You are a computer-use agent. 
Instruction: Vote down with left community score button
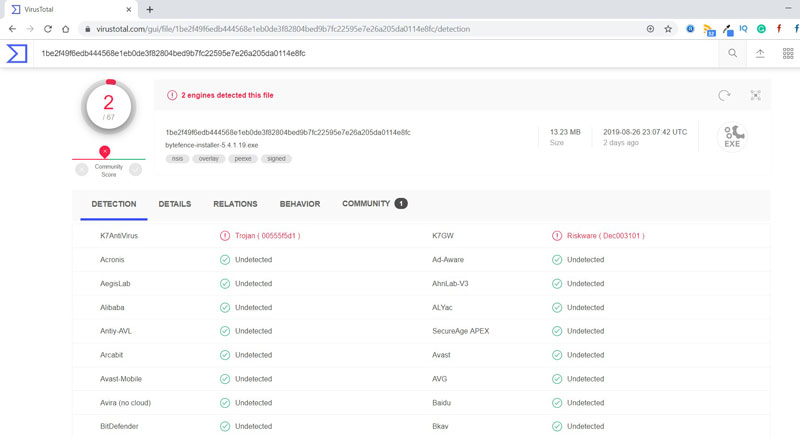[x=82, y=170]
